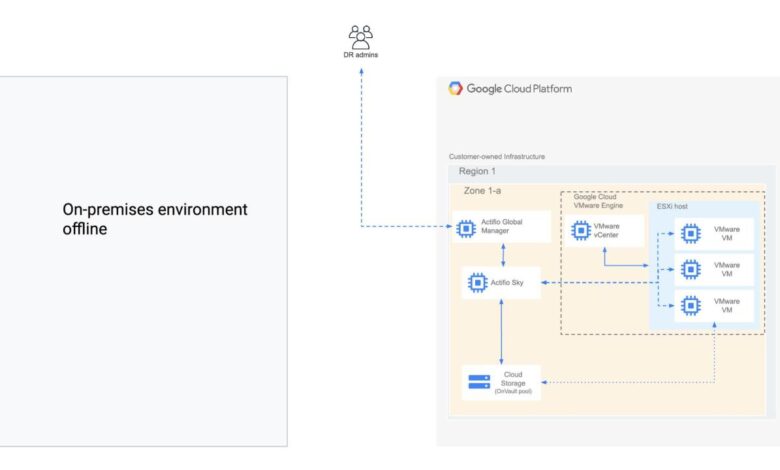Click the bottom VMware VM chip icon
The width and height of the screenshot is (780, 470).
pyautogui.click(x=690, y=305)
